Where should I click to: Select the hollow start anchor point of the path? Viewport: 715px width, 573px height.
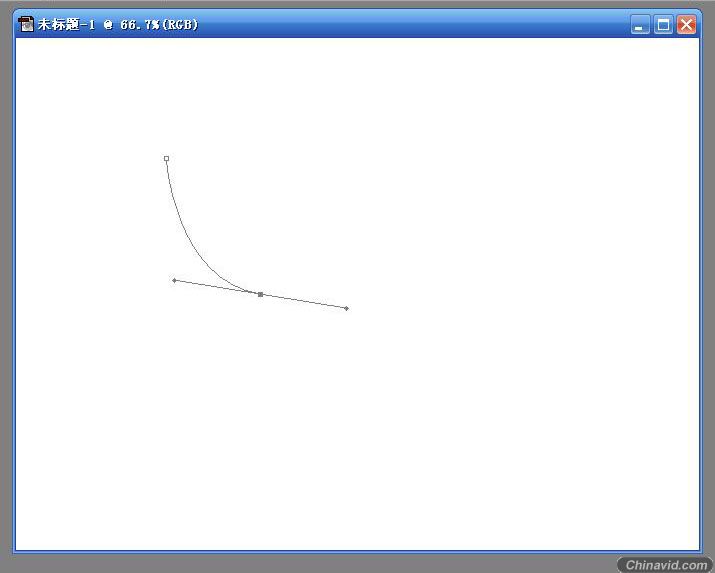[x=166, y=159]
